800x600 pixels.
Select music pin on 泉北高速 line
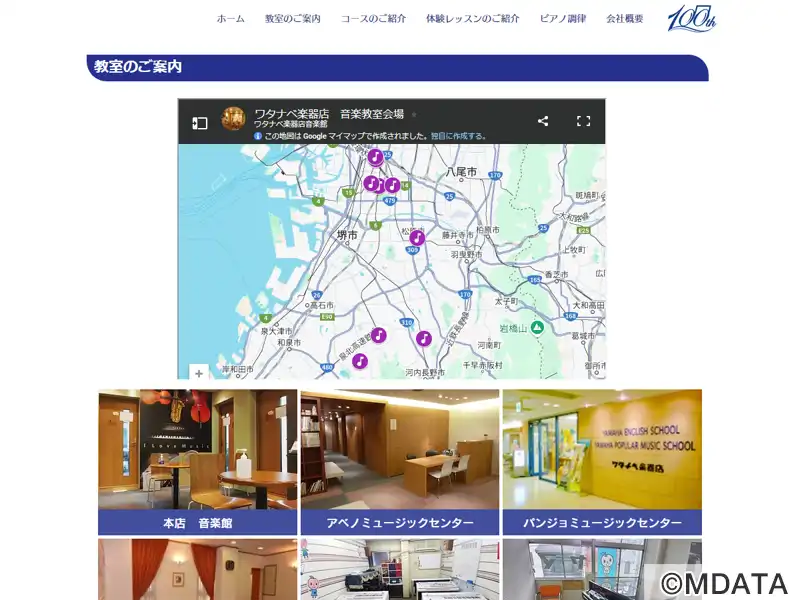378,335
